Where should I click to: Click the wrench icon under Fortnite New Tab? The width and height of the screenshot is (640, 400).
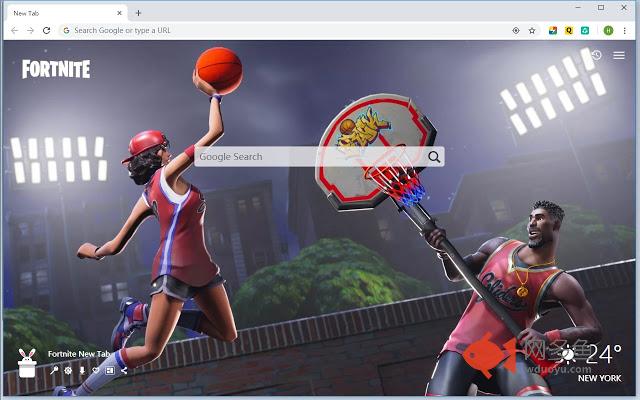pos(54,370)
